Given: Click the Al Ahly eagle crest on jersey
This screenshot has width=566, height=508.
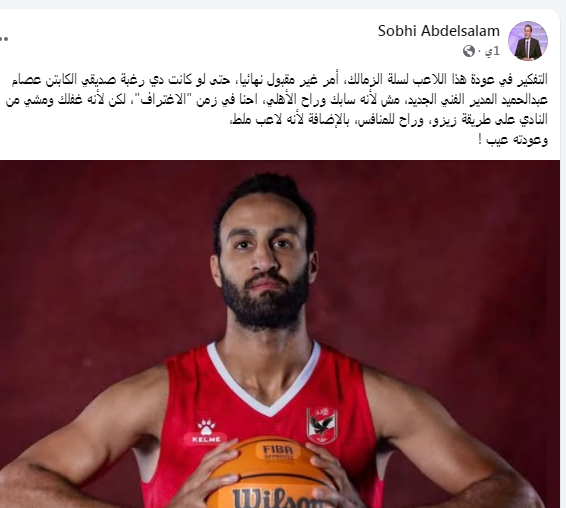Looking at the screenshot, I should coord(321,425).
